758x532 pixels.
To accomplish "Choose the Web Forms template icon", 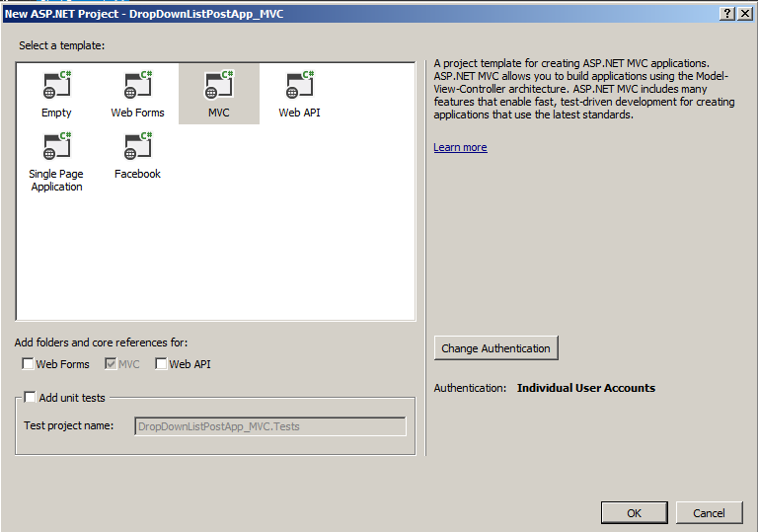I will click(x=138, y=85).
